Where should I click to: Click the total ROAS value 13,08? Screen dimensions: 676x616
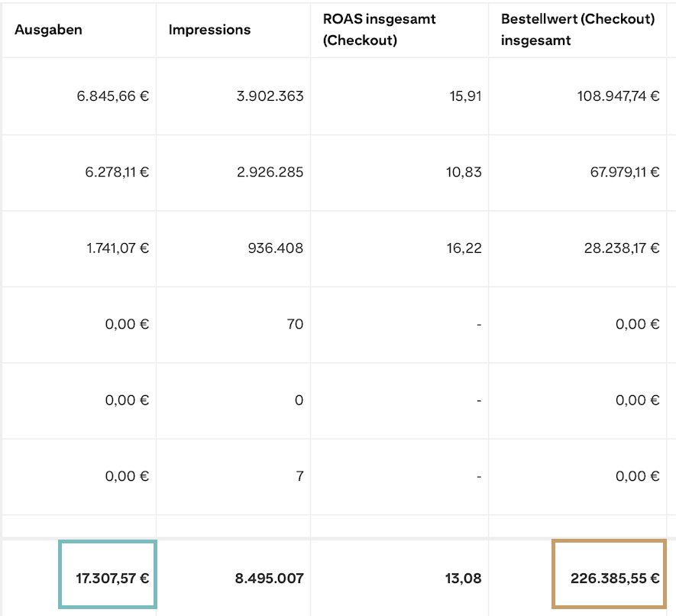(x=465, y=579)
